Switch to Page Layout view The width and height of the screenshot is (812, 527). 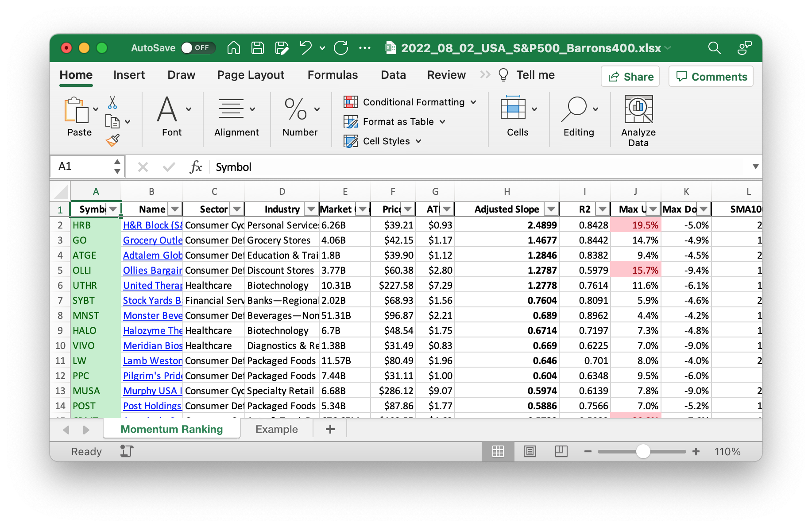pos(530,451)
